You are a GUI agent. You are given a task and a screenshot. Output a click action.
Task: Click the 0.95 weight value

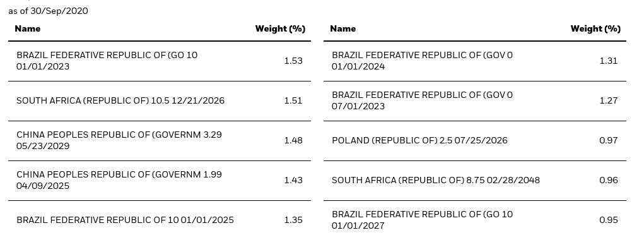[x=609, y=220]
